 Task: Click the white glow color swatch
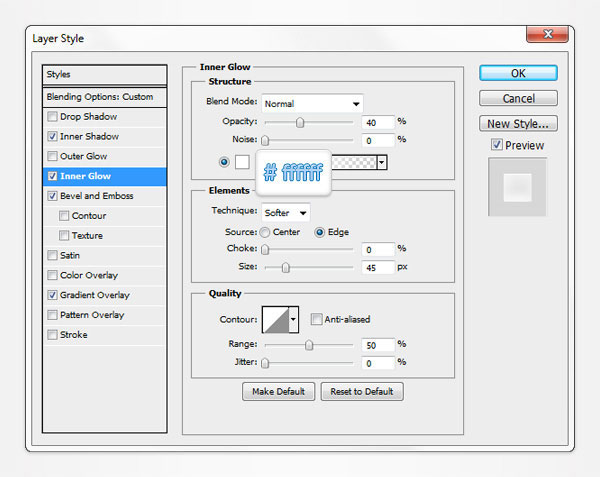click(242, 162)
